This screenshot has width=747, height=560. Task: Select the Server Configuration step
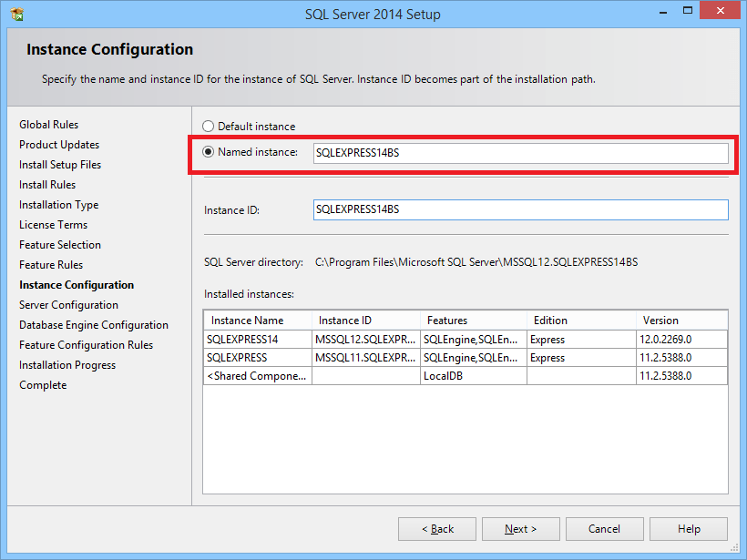point(68,304)
